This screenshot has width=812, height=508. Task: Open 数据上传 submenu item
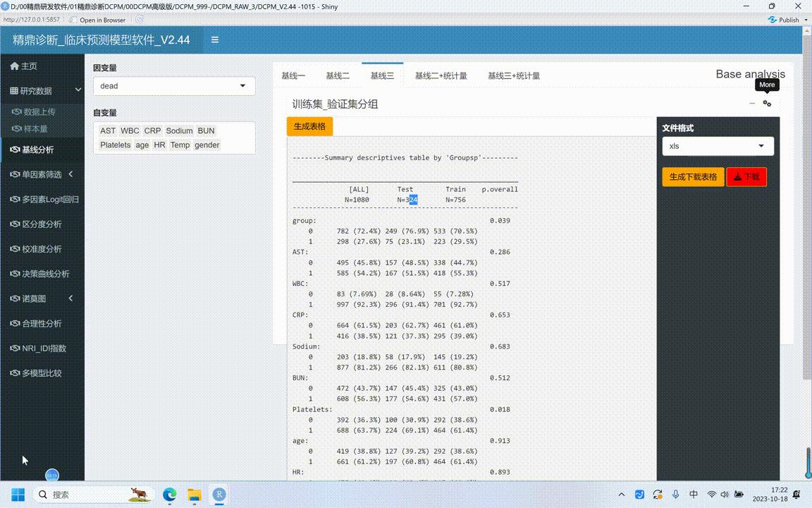tap(33, 111)
